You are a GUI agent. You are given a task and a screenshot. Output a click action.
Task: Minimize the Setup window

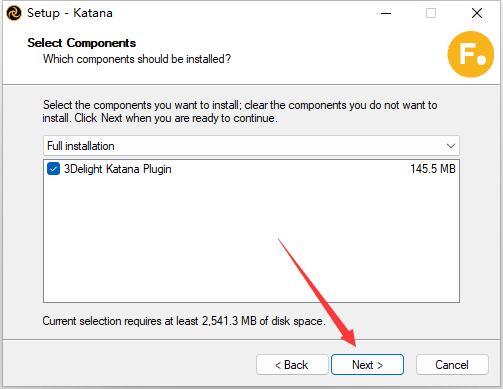(386, 13)
